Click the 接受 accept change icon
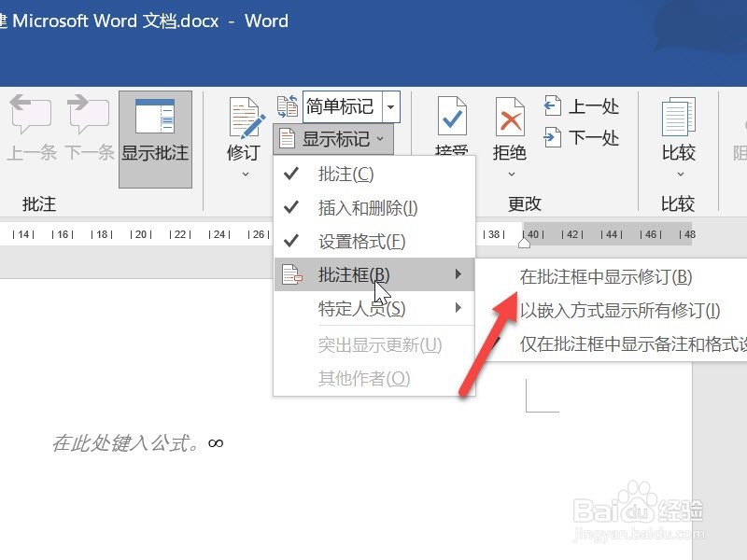This screenshot has height=560, width=747. (452, 118)
